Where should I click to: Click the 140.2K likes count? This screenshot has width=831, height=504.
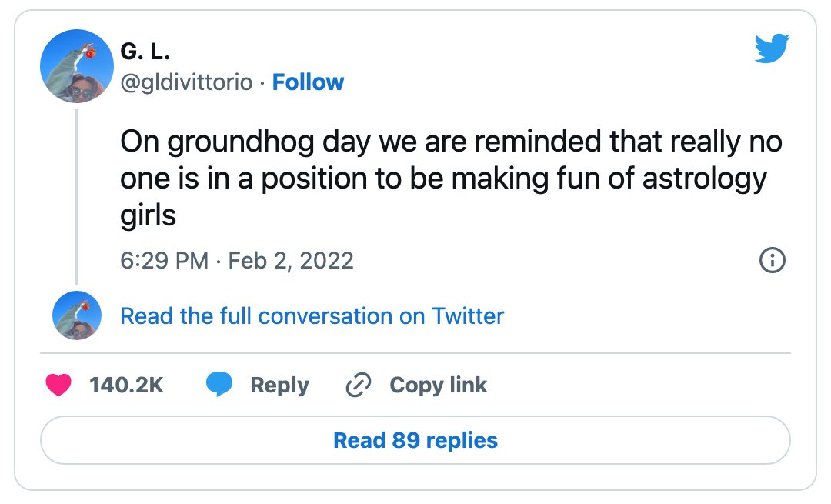[x=126, y=386]
